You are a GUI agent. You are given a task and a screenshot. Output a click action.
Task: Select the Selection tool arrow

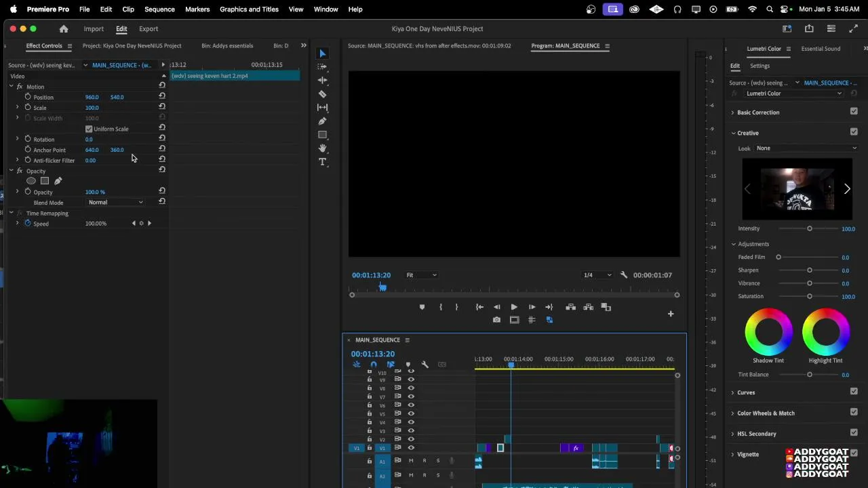tap(323, 54)
